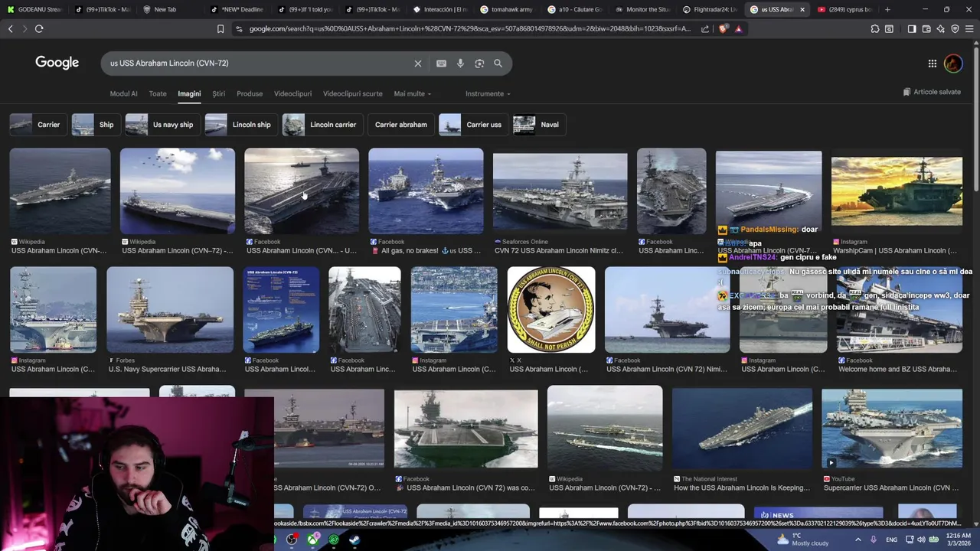
Task: Open the Produse tab
Action: (x=250, y=94)
